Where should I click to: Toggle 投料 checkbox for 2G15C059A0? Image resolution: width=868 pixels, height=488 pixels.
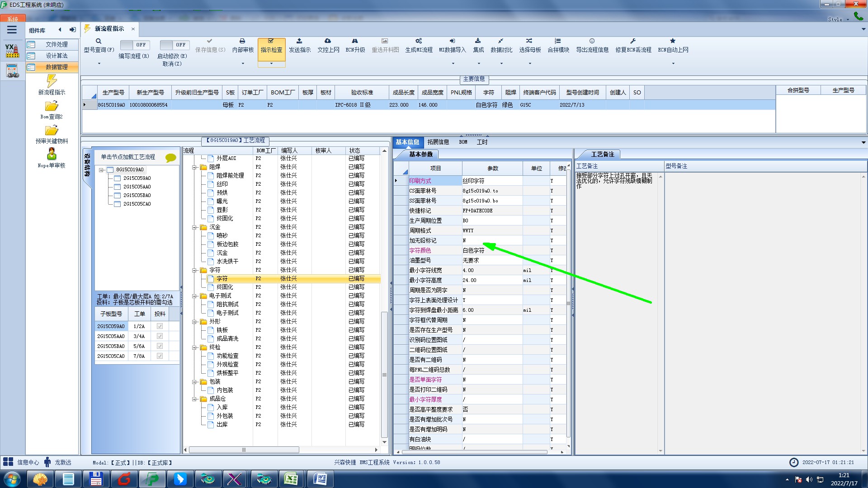(160, 326)
